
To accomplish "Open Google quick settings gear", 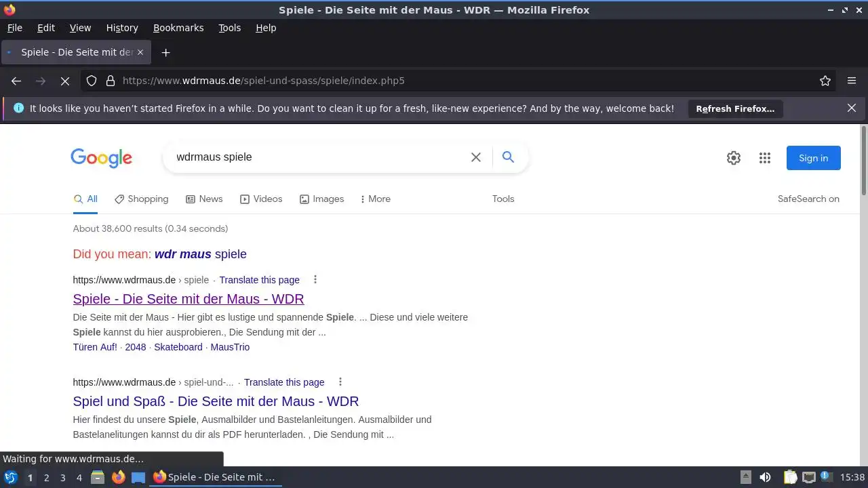I will [734, 158].
